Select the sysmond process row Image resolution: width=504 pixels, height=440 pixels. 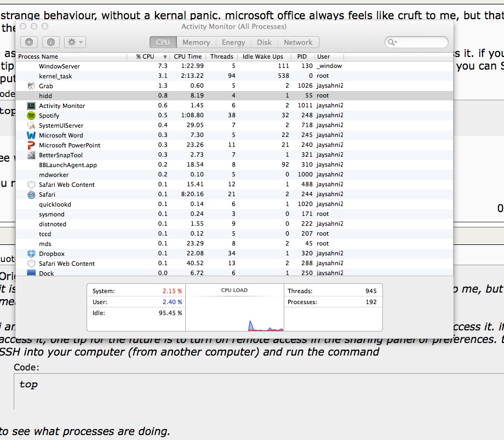coord(234,214)
